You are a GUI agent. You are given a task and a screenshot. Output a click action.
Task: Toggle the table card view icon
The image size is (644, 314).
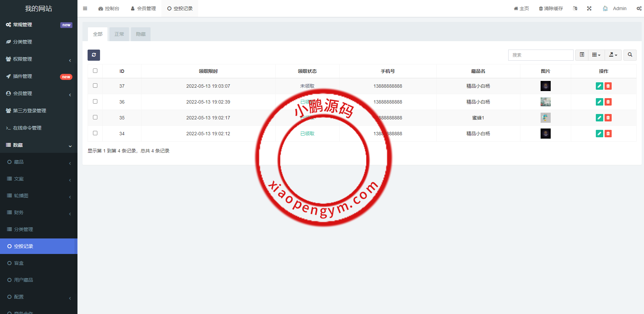[x=582, y=55]
